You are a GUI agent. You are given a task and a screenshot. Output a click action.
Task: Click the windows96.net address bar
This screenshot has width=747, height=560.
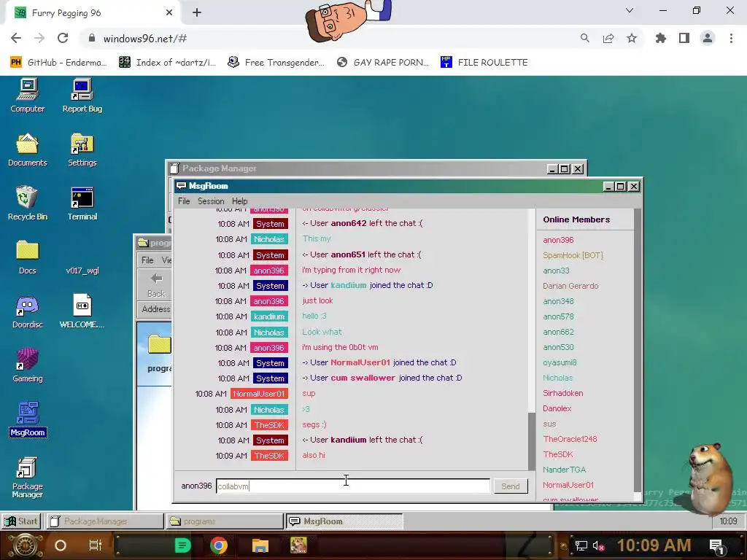tap(329, 38)
